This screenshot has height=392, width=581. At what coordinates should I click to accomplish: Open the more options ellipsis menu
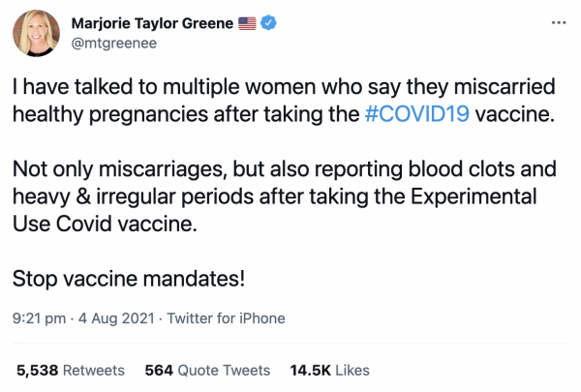(x=557, y=22)
